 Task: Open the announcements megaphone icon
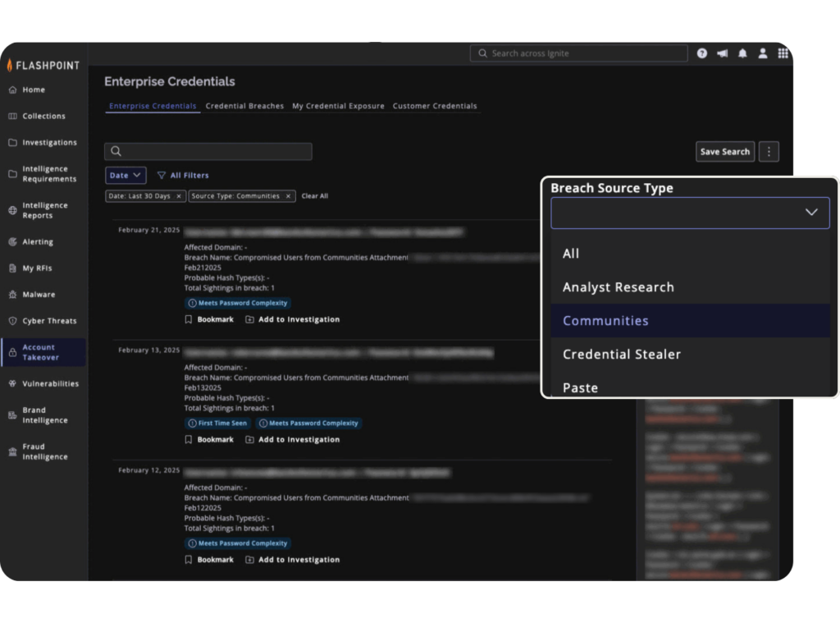[722, 53]
